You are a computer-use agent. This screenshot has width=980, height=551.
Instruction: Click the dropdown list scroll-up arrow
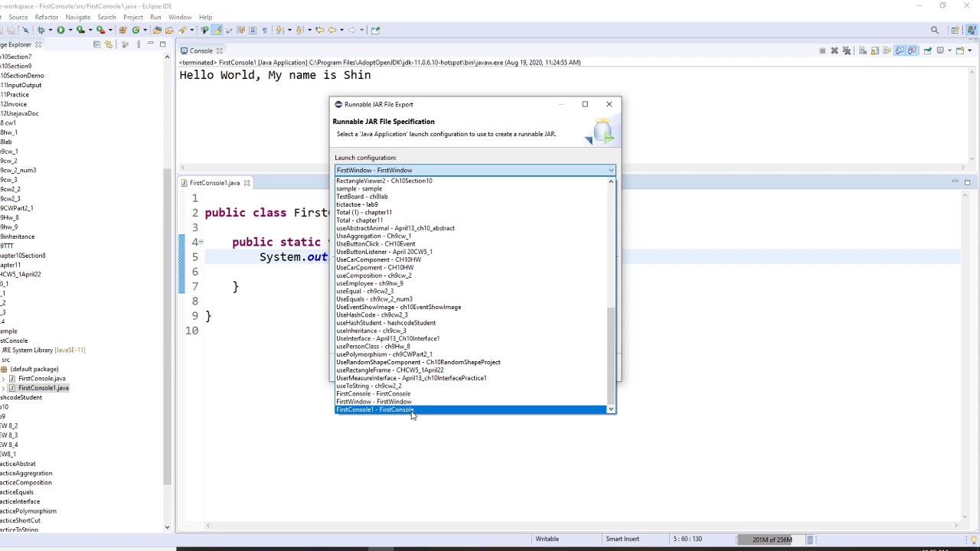[611, 181]
